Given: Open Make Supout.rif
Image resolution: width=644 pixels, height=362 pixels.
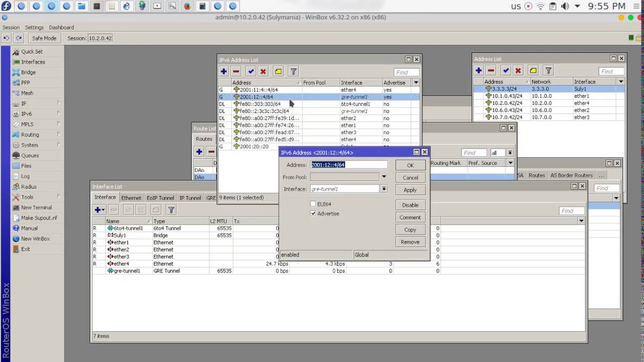Looking at the screenshot, I should 39,218.
